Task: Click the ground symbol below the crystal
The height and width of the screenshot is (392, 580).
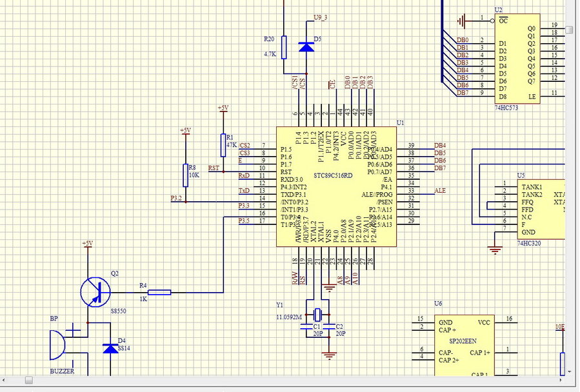Action: point(330,354)
